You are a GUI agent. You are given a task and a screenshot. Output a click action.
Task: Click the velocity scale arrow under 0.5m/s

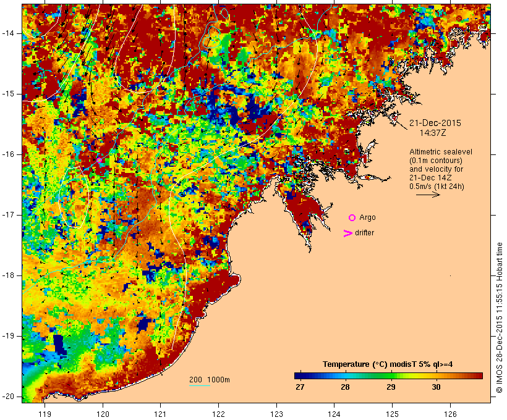click(x=428, y=195)
